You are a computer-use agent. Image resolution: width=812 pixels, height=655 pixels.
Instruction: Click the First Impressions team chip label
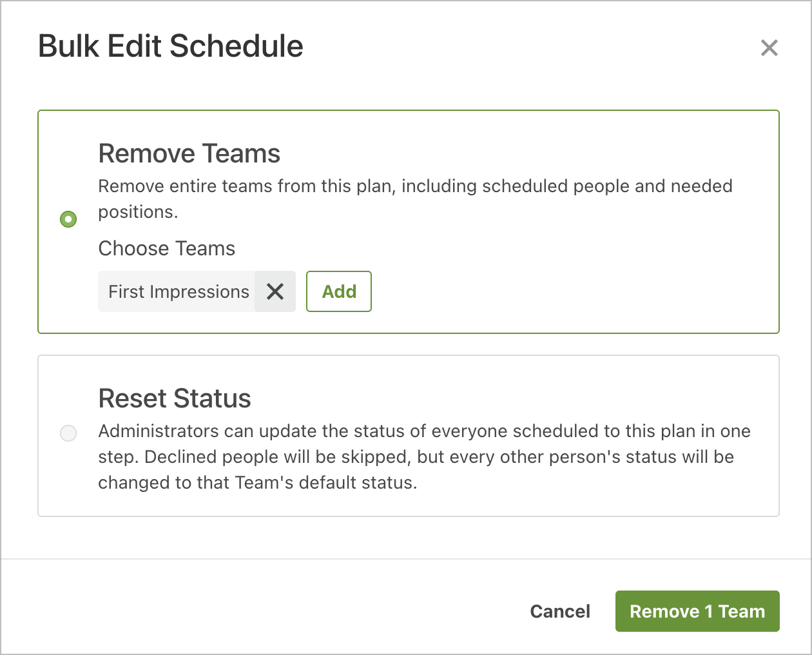[x=179, y=292]
